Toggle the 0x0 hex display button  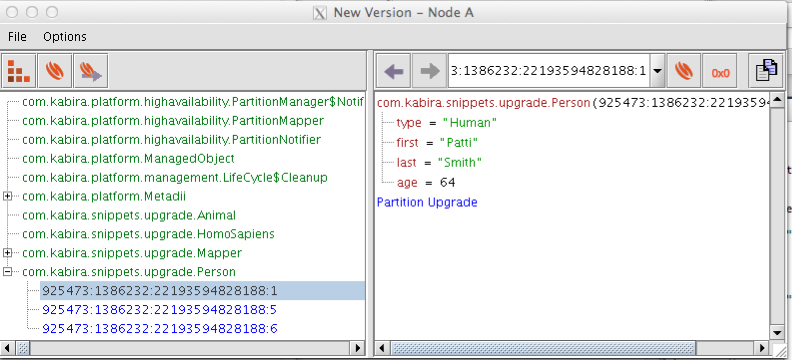pos(720,71)
